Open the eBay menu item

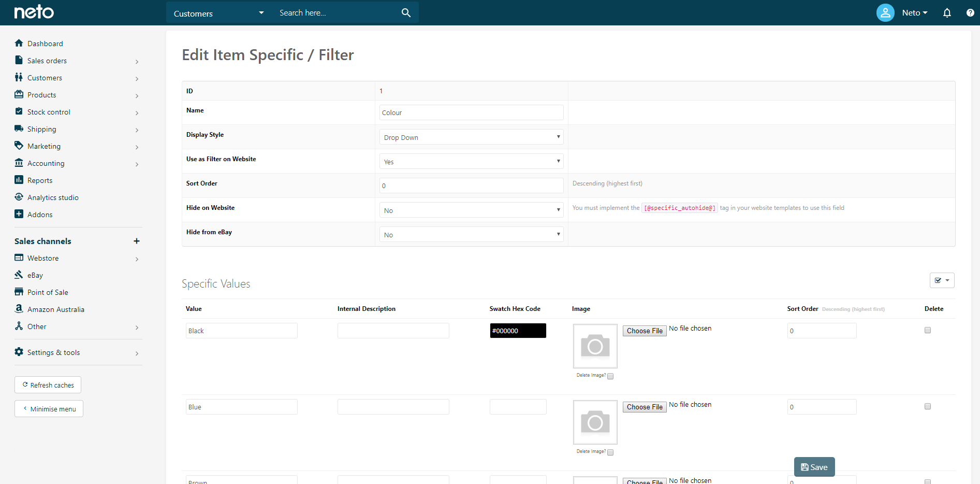(35, 275)
